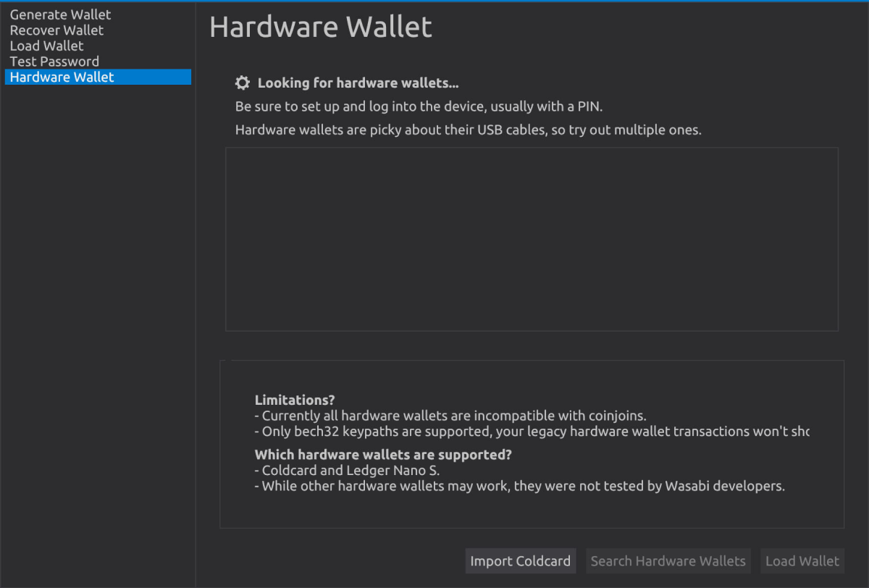Click the Load Wallet button at bottom right

[802, 560]
